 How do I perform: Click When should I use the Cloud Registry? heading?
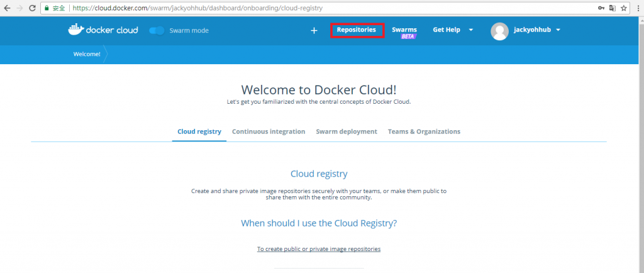pyautogui.click(x=319, y=223)
